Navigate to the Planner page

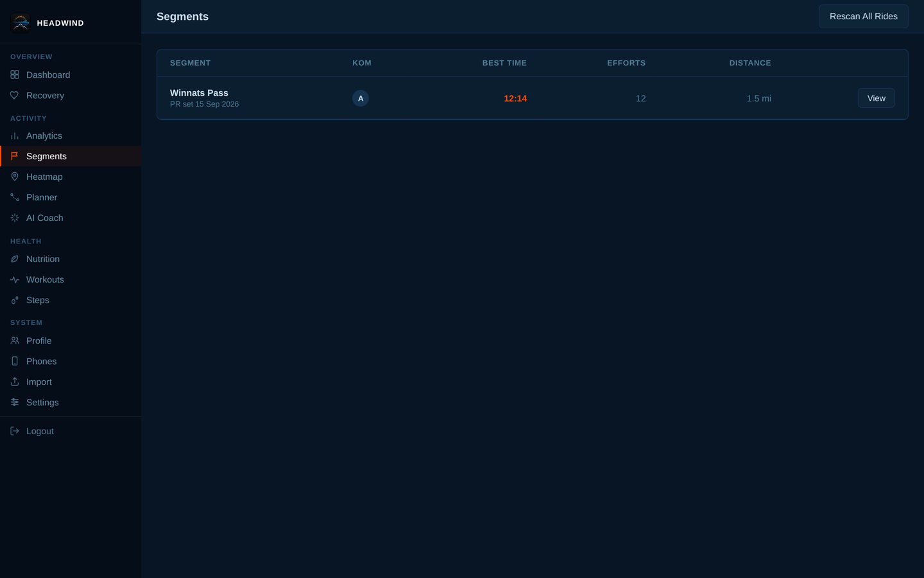point(71,198)
